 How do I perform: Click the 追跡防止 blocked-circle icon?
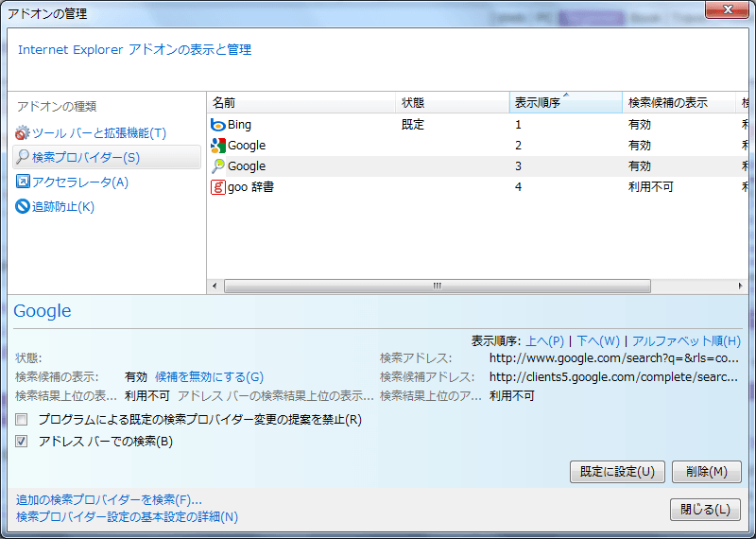tap(22, 206)
